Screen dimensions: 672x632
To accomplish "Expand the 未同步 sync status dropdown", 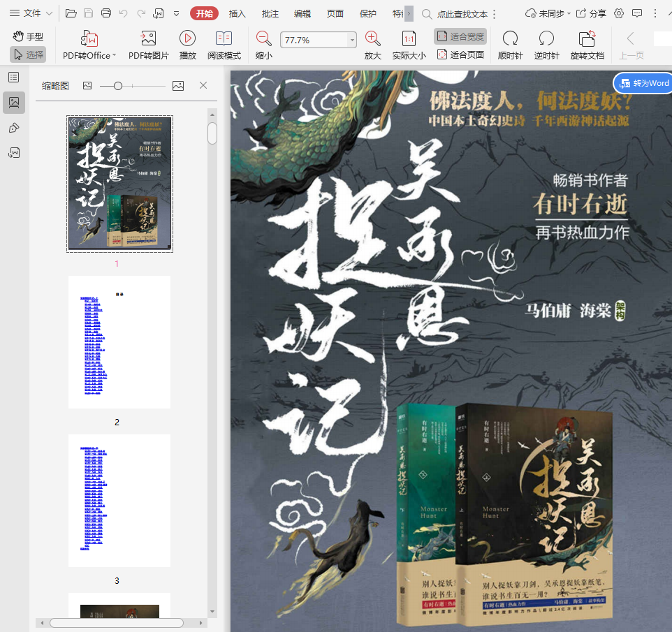I will click(x=548, y=13).
